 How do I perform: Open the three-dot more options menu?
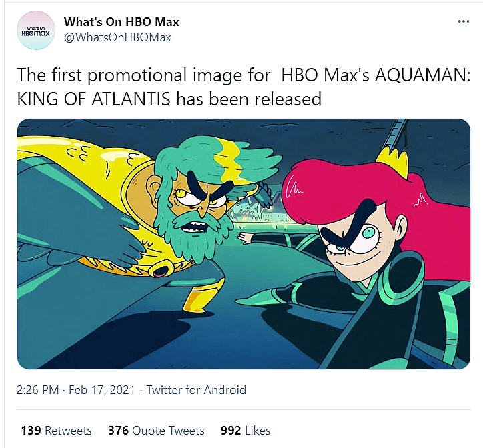(464, 22)
